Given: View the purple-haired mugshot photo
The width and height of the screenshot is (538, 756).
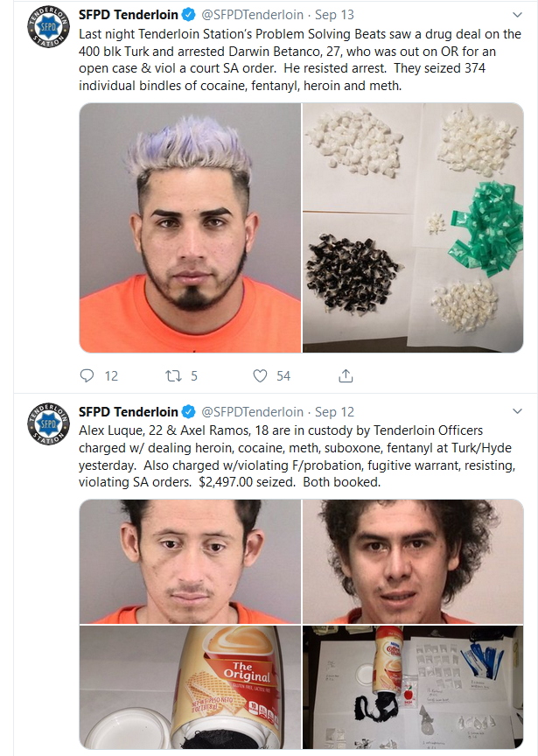Looking at the screenshot, I should click(x=191, y=227).
